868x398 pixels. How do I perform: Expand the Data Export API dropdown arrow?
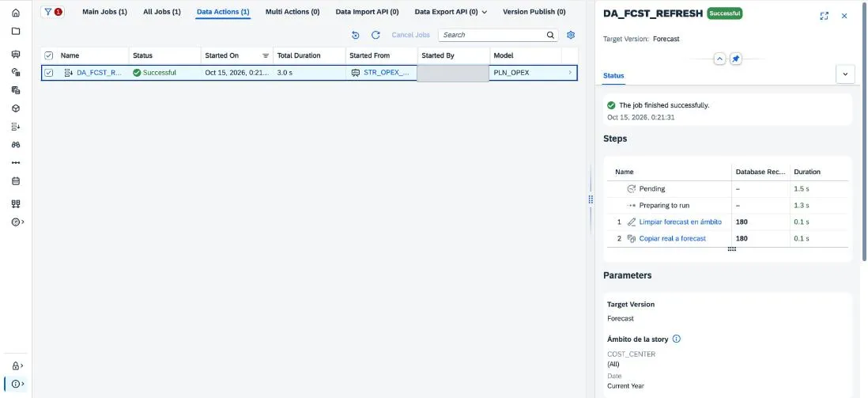(x=485, y=12)
